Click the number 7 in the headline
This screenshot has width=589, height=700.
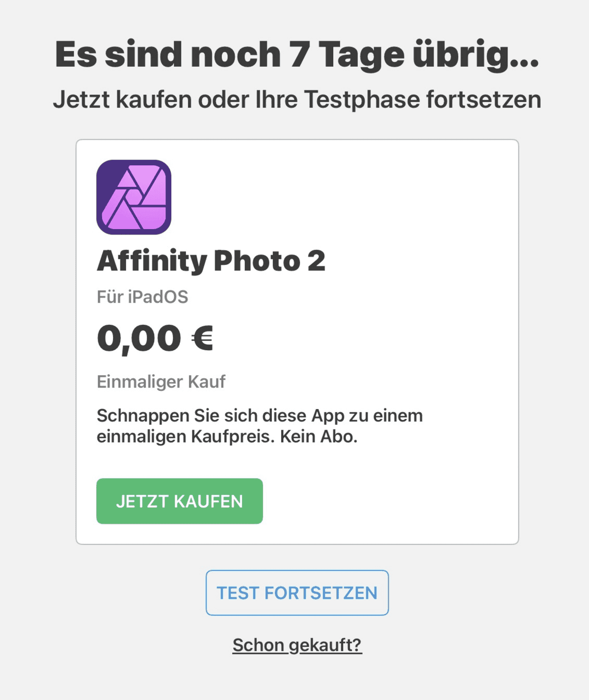299,54
